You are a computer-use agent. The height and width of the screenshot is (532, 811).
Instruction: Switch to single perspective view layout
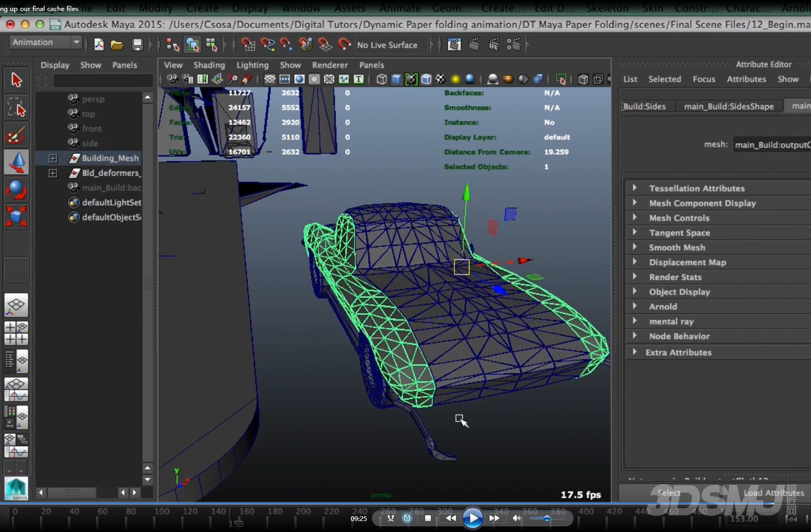coord(16,305)
